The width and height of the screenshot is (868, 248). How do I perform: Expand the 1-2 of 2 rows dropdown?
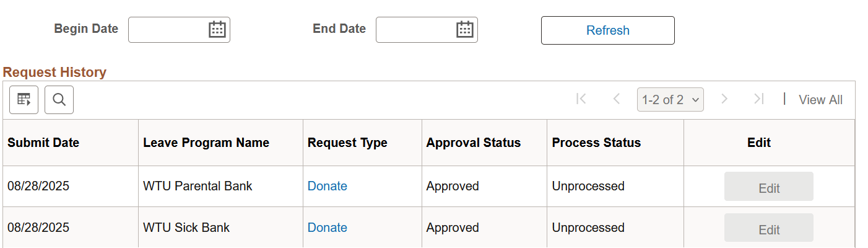pyautogui.click(x=670, y=100)
